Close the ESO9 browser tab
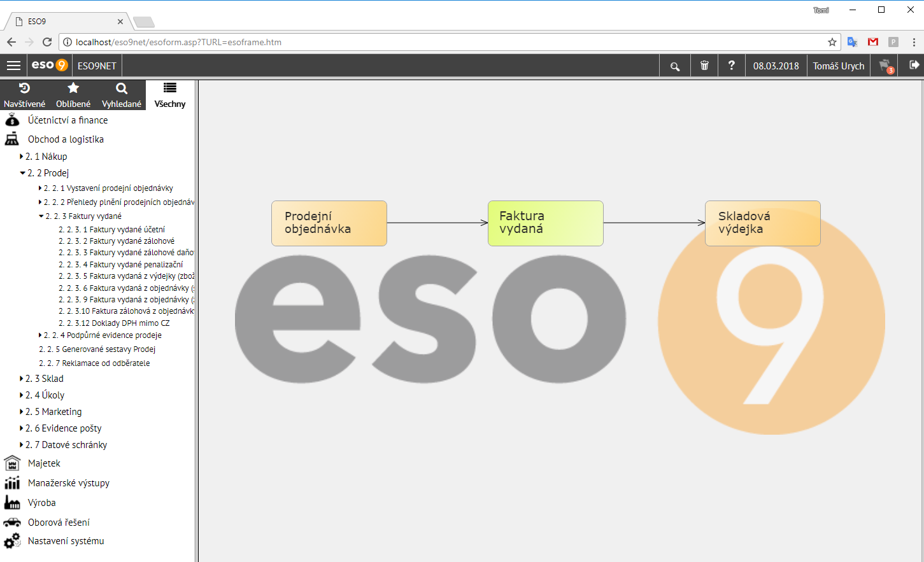 (120, 22)
